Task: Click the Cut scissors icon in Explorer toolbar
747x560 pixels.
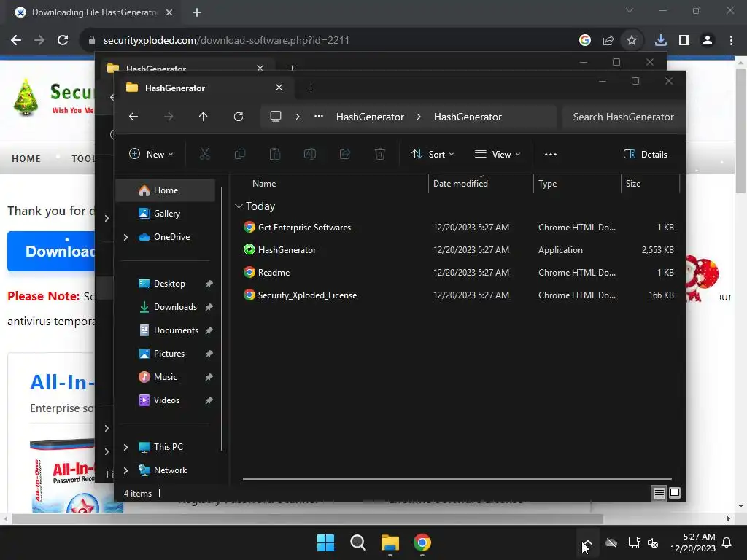Action: click(x=204, y=155)
